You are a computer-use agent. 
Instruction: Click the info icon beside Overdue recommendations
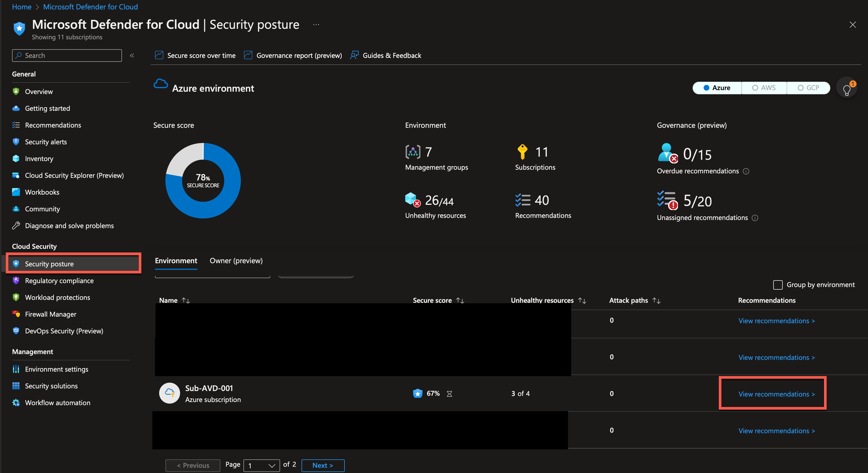coord(746,171)
